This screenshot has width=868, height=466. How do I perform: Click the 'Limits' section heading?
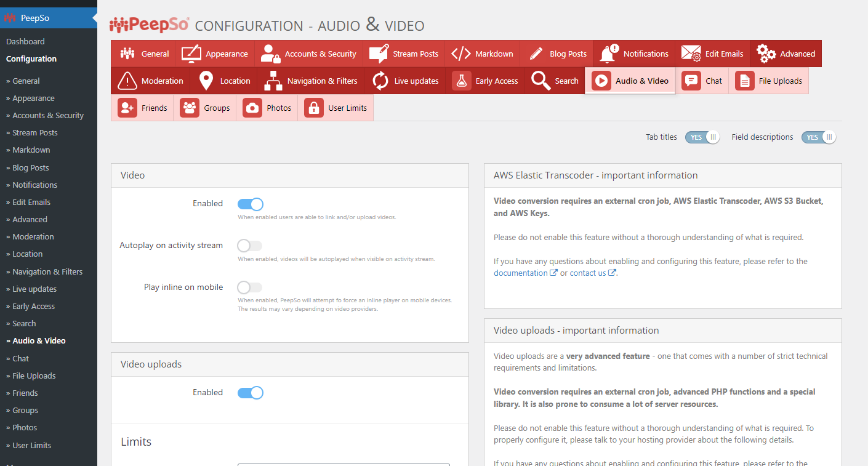(136, 442)
